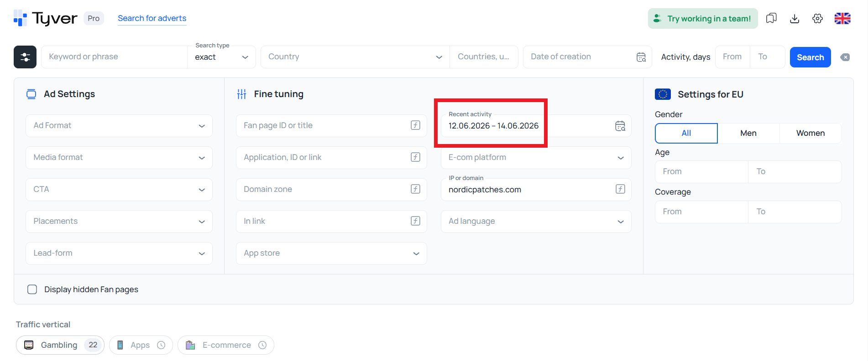The width and height of the screenshot is (868, 361).
Task: Expand the Media format dropdown
Action: click(119, 158)
